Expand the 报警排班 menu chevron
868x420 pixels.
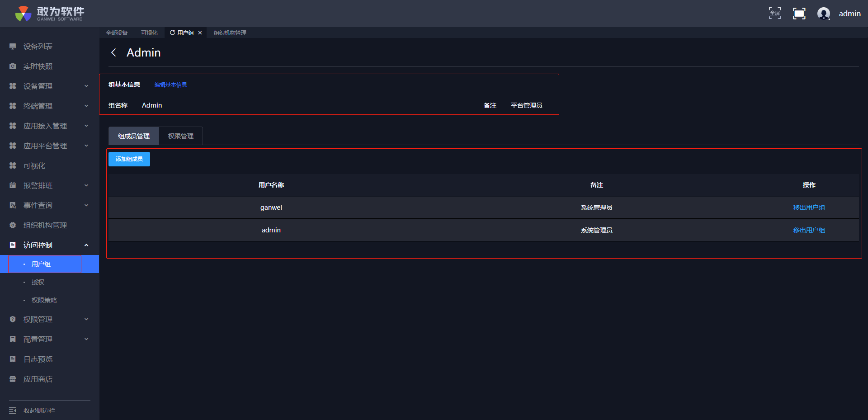tap(86, 186)
